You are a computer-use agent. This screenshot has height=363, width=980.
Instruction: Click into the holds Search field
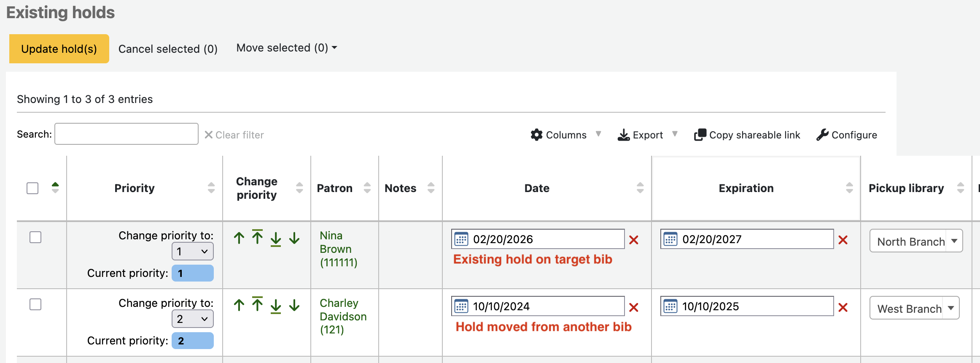click(x=127, y=134)
